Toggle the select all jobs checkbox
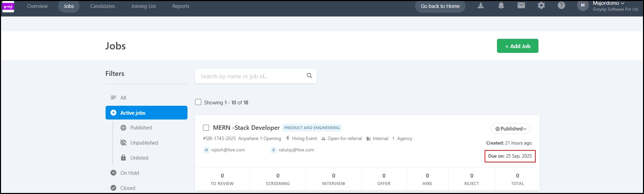 pos(198,102)
